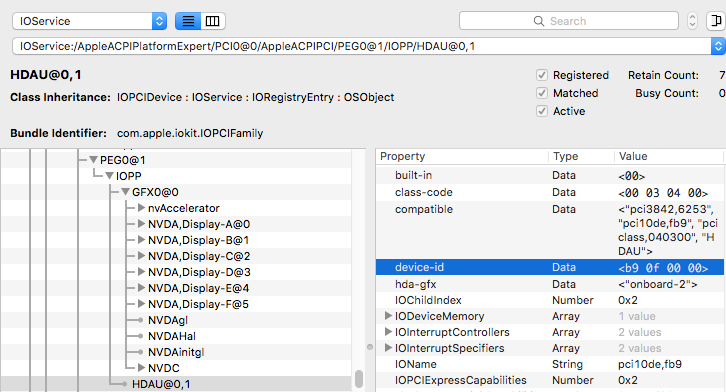726x392 pixels.
Task: Select the built-in property row
Action: (x=550, y=175)
